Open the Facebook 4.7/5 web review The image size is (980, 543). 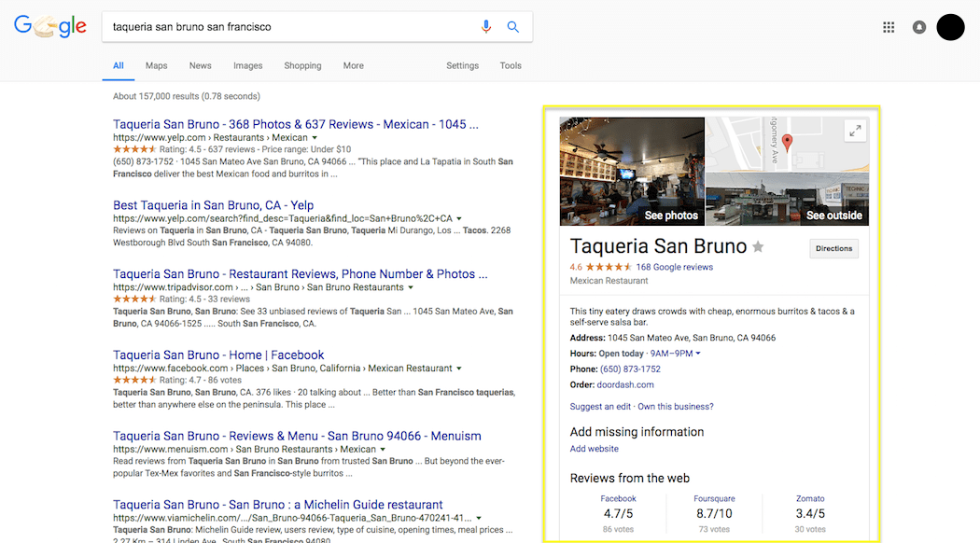[x=618, y=514]
